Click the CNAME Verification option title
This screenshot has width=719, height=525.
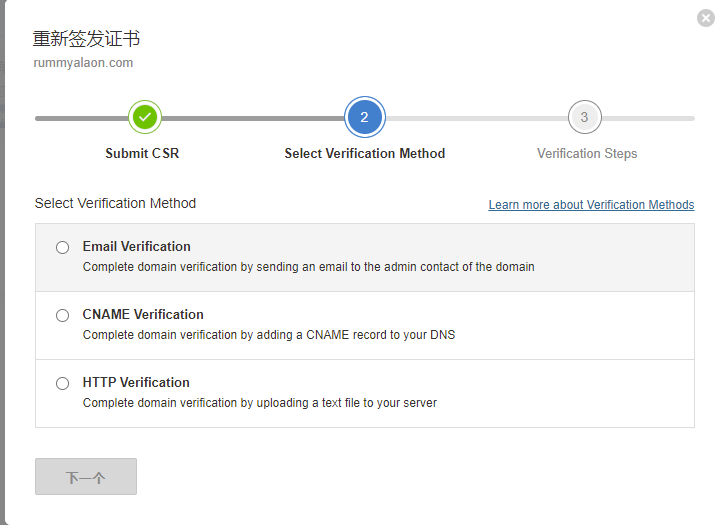(143, 315)
